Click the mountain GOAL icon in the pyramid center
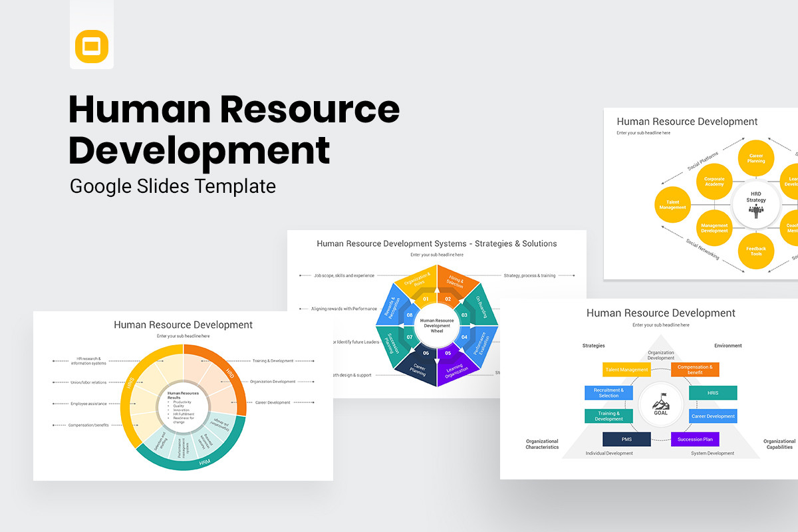Screen dimensions: 798x532 (662, 403)
